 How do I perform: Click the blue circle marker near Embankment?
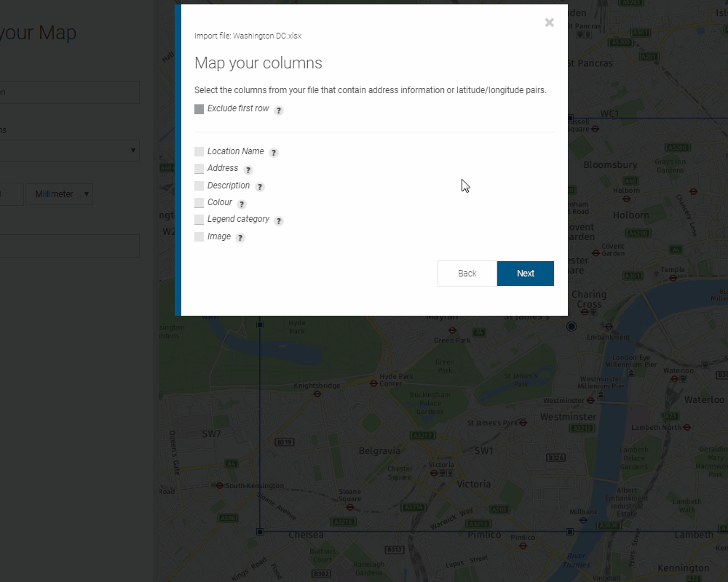tap(571, 326)
